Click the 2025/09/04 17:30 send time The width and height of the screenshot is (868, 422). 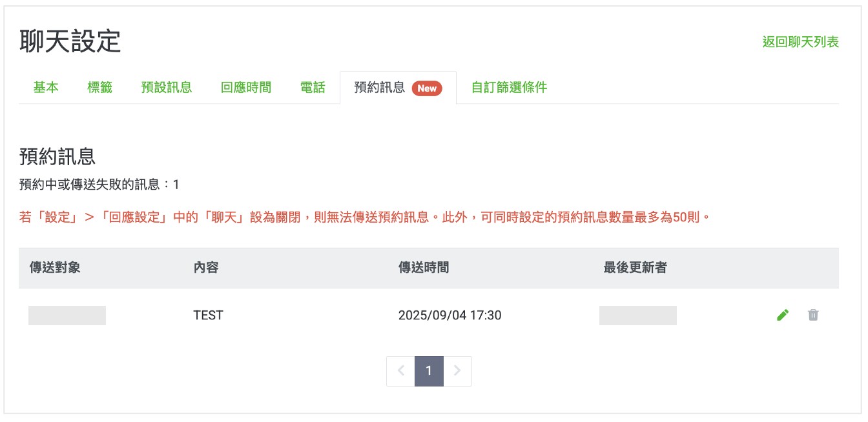[449, 316]
